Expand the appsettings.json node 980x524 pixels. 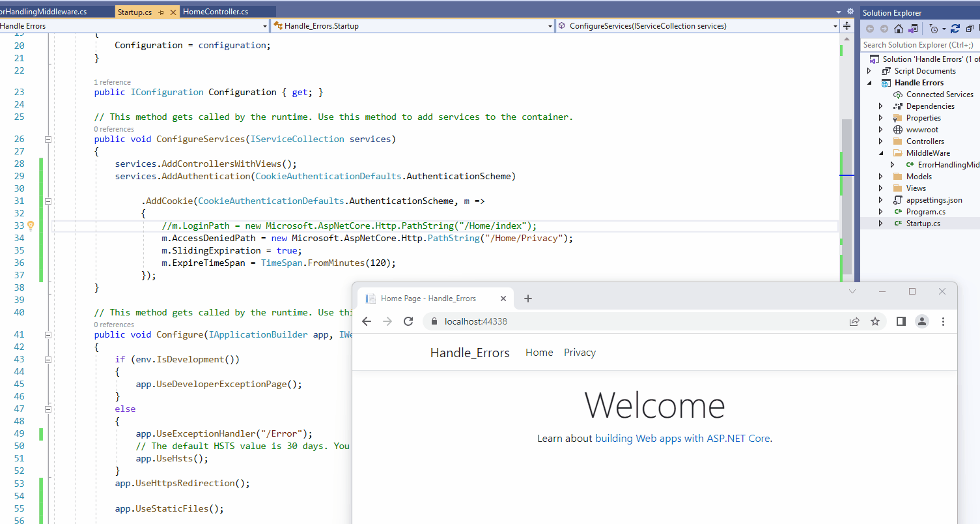pyautogui.click(x=881, y=200)
